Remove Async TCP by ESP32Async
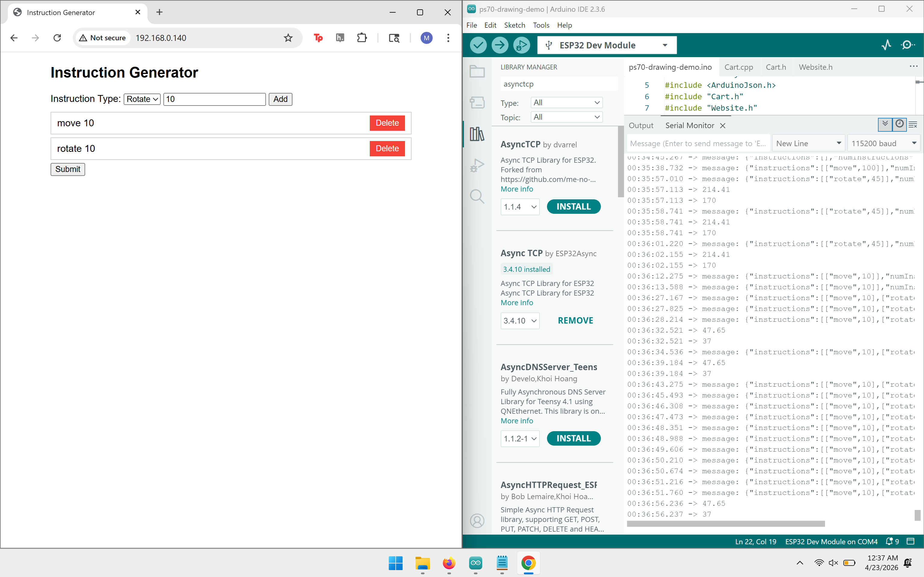This screenshot has height=577, width=924. 575,321
